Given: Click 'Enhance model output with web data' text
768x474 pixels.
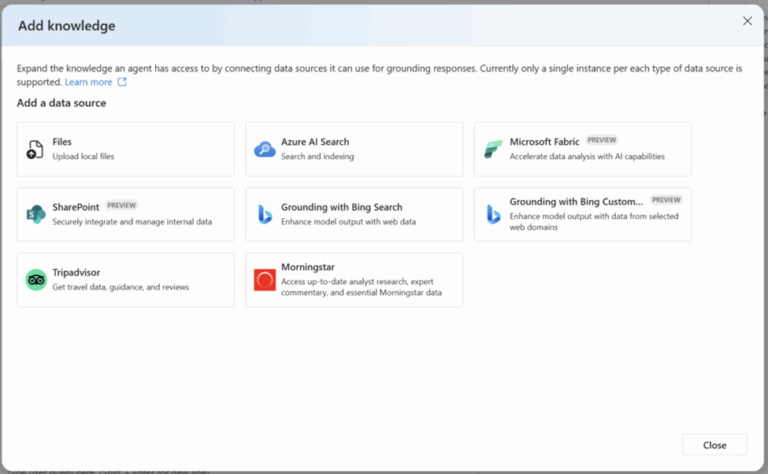Looking at the screenshot, I should (x=348, y=221).
